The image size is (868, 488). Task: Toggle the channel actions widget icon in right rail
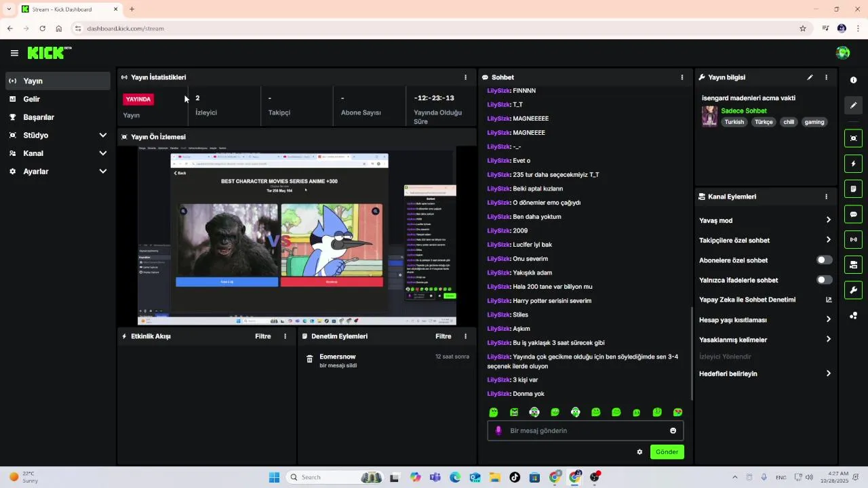853,264
